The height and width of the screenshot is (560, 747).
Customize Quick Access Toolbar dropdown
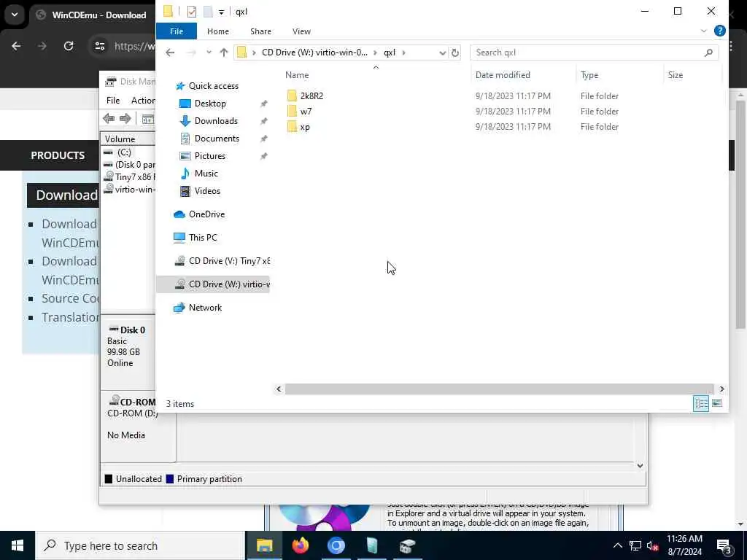click(221, 12)
